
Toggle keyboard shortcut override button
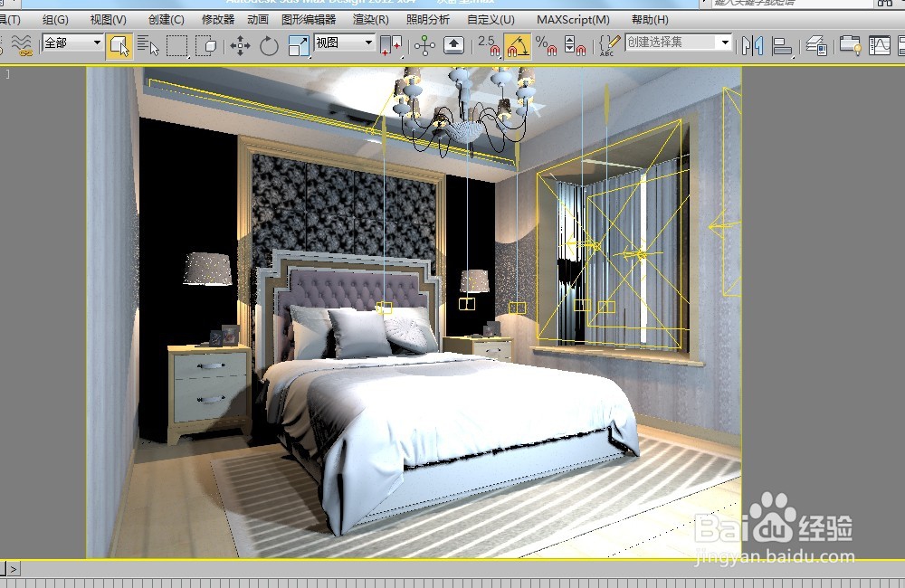tap(453, 45)
